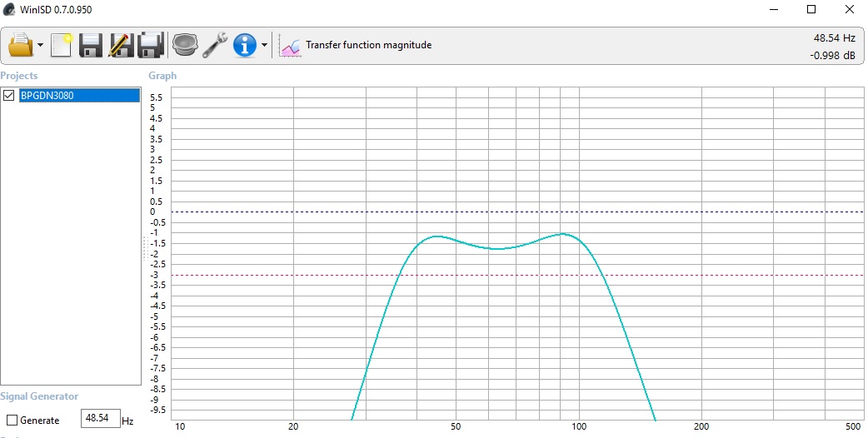The image size is (868, 438).
Task: Open graph type selector icon
Action: (290, 45)
